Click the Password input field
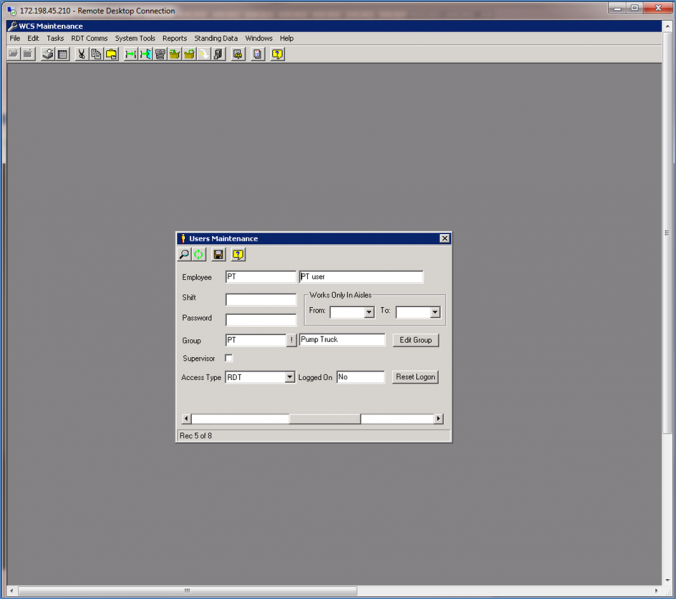Viewport: 676px width, 599px height. click(261, 320)
